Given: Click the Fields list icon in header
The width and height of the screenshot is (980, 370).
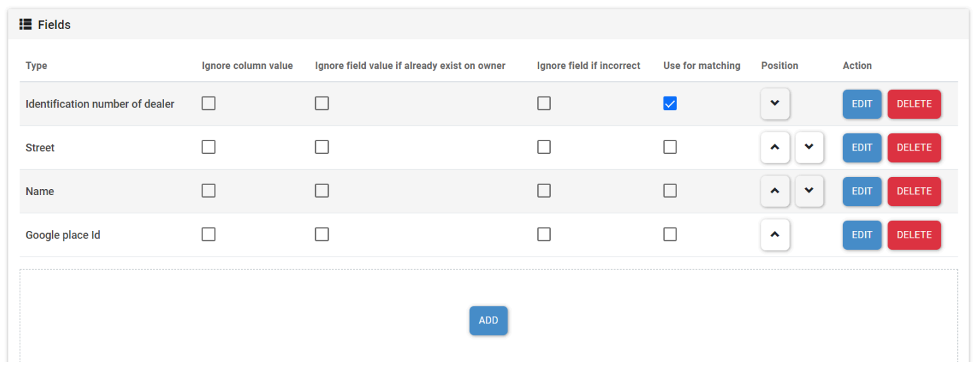Looking at the screenshot, I should (26, 24).
